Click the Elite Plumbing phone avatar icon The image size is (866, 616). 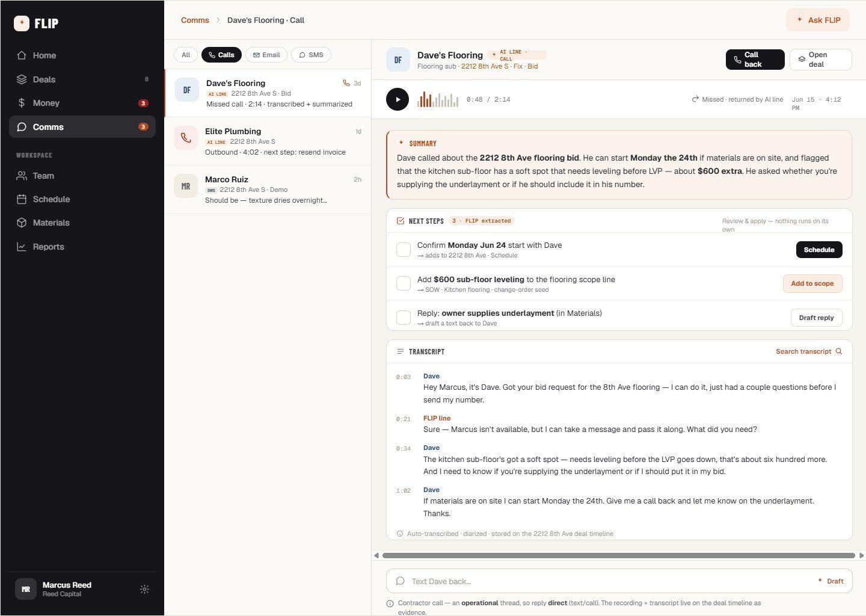(186, 138)
